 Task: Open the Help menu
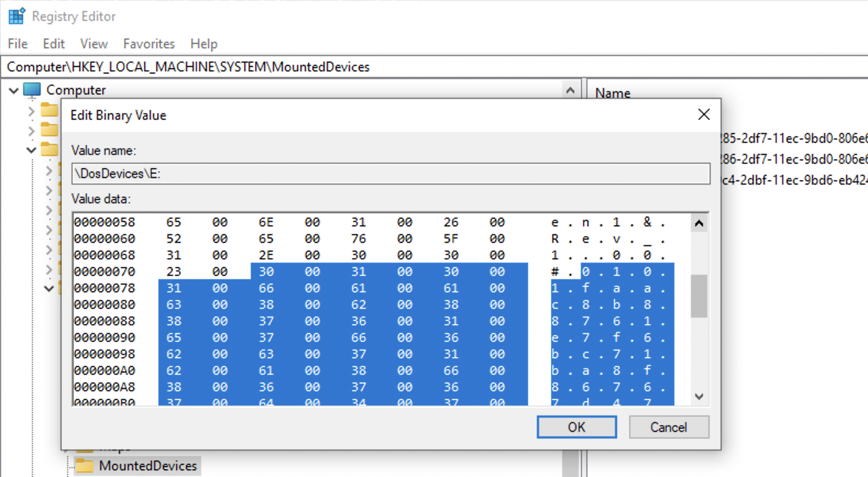click(x=204, y=43)
